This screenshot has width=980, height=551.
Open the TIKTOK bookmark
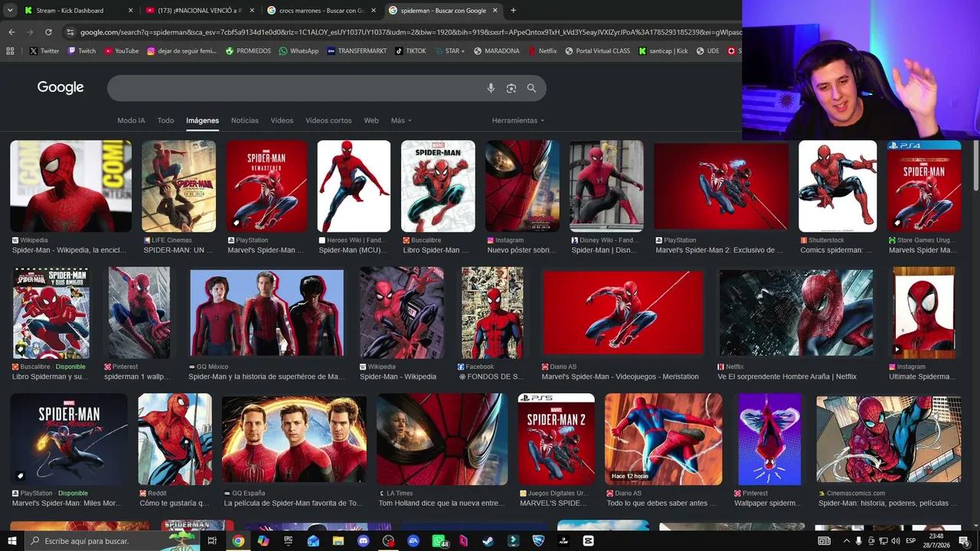tap(410, 51)
